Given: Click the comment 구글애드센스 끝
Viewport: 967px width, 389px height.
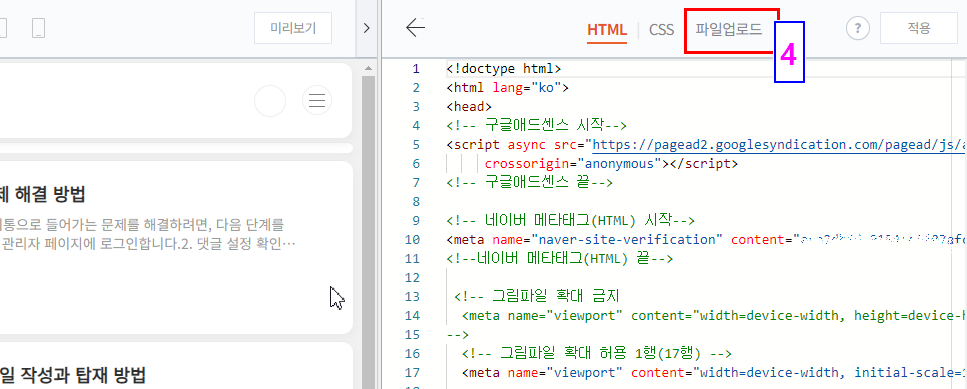Looking at the screenshot, I should (529, 182).
